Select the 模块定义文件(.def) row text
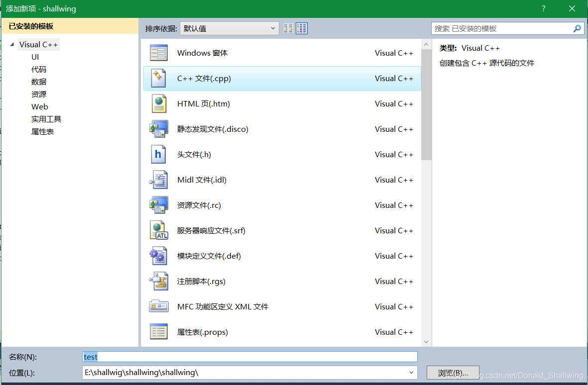This screenshot has height=385, width=588. 209,256
